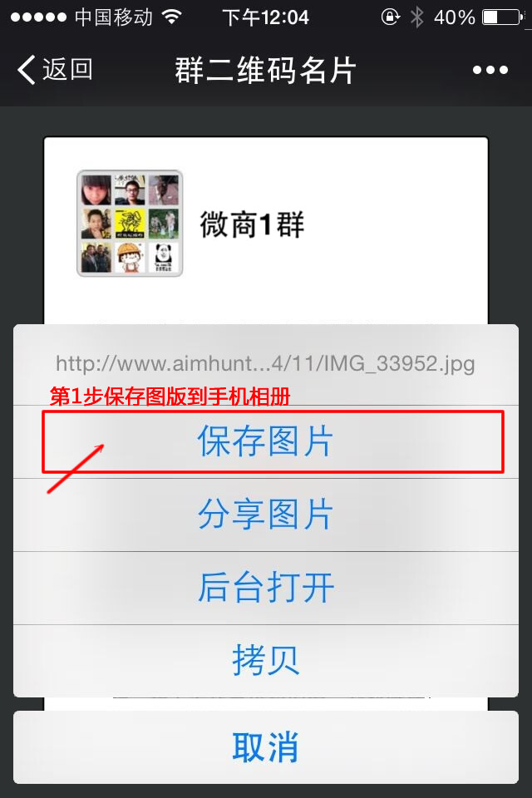Tap the aimhunt image URL text
The width and height of the screenshot is (532, 798).
coord(265,363)
